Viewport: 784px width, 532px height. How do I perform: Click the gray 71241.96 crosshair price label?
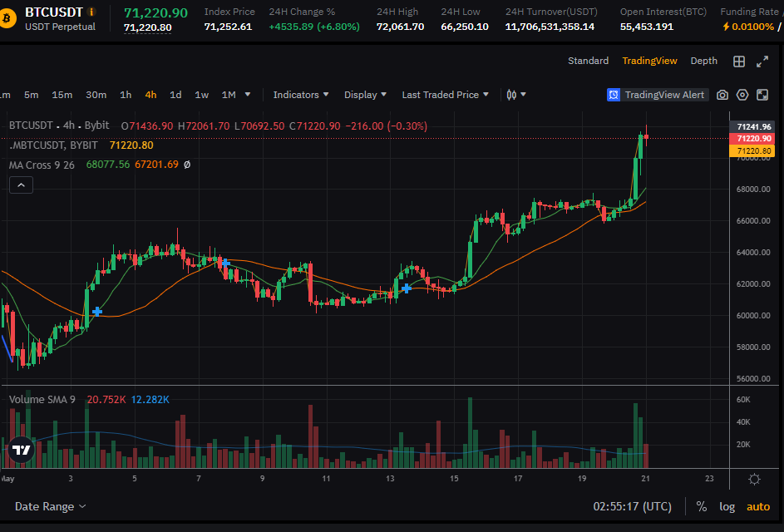tap(754, 126)
